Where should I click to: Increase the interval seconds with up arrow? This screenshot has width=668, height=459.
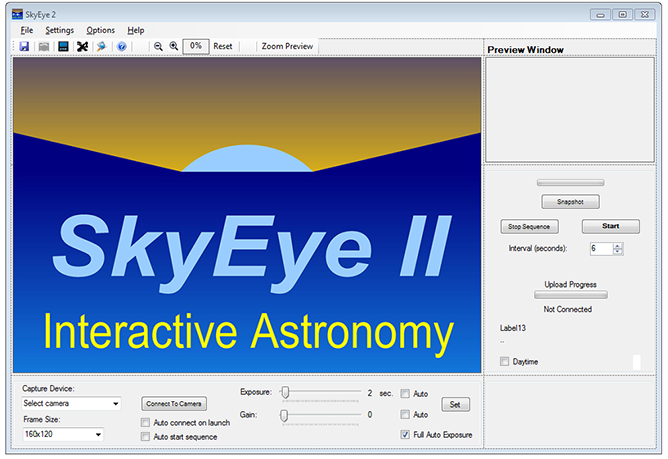click(618, 245)
